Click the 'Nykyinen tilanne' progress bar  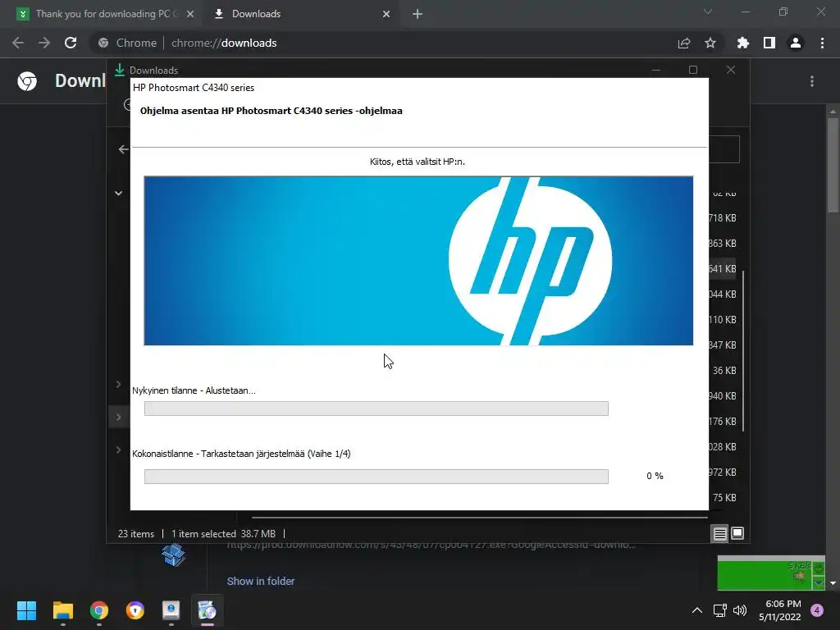pos(376,409)
